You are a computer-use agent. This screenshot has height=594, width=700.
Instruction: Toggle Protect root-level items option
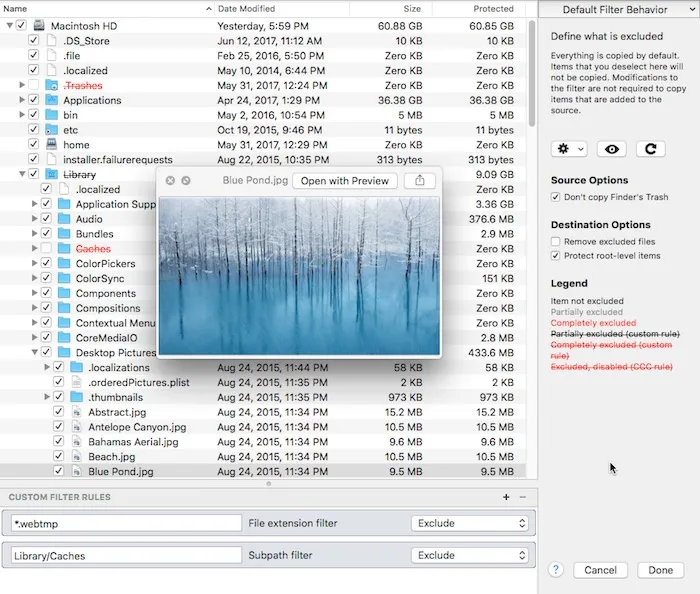pyautogui.click(x=555, y=256)
